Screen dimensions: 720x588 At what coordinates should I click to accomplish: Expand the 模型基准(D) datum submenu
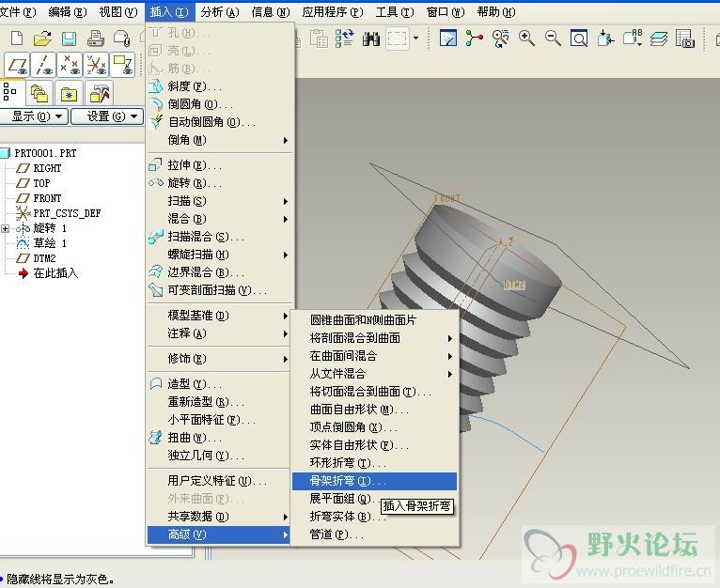220,316
